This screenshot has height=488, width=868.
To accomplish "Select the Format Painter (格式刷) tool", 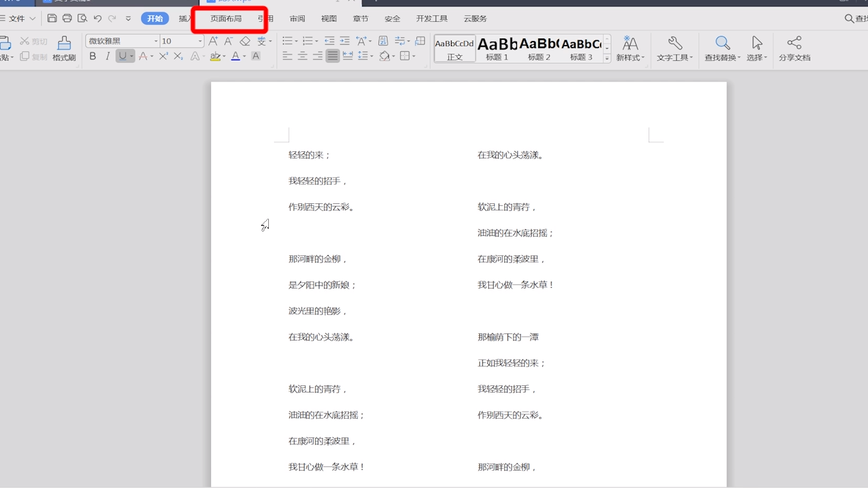I will (x=64, y=49).
